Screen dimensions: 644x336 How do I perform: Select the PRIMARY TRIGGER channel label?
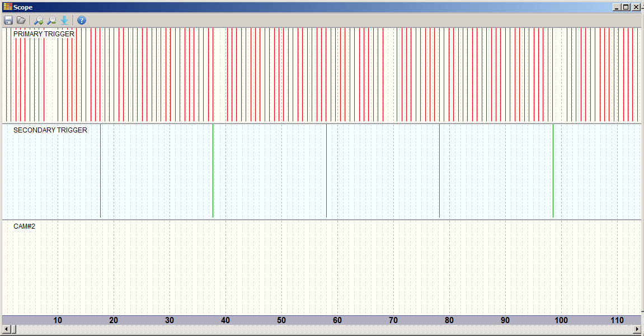coord(44,34)
